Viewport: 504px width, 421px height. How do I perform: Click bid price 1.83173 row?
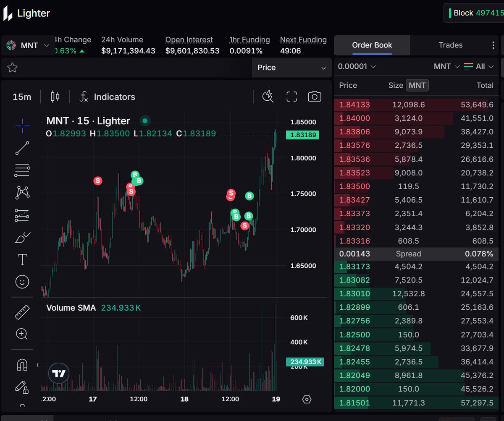417,267
